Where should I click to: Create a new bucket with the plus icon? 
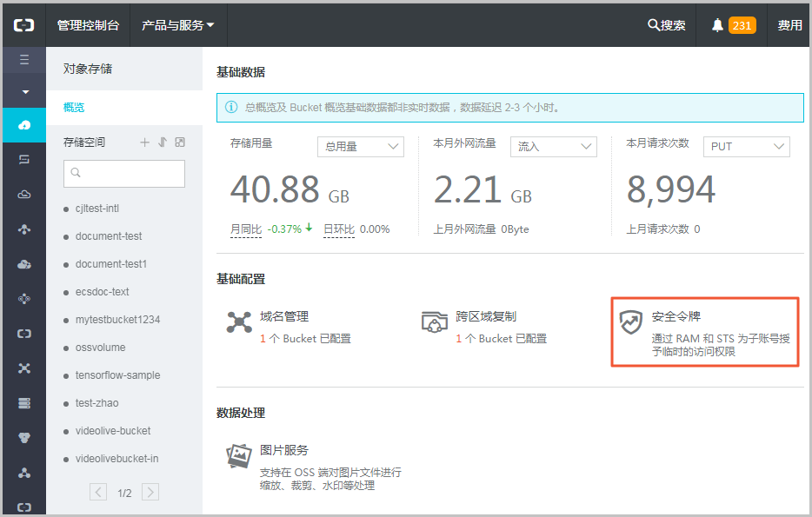pos(144,142)
